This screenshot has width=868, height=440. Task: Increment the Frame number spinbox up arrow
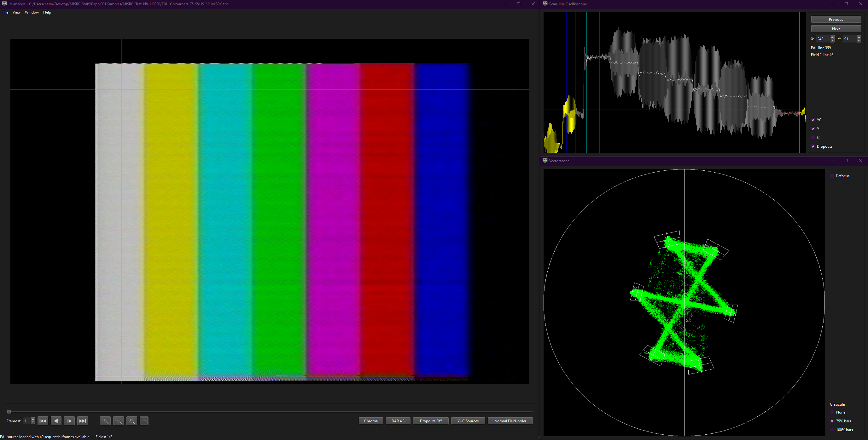[33, 419]
